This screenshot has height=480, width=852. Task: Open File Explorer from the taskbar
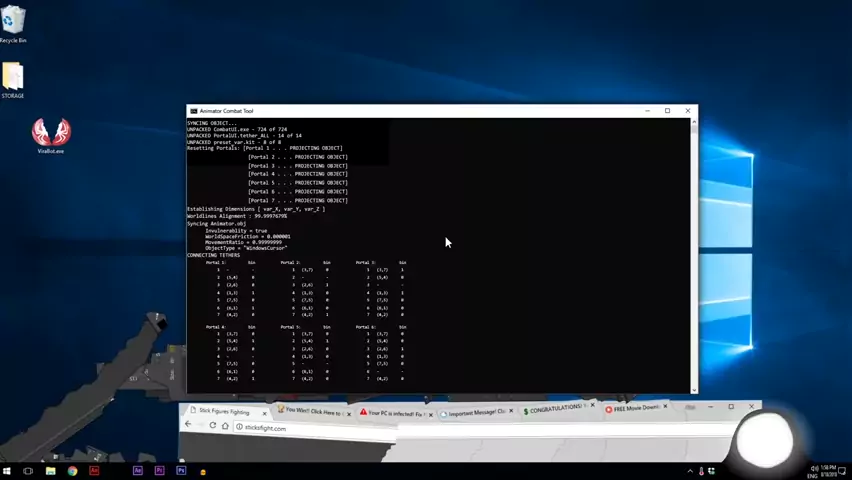[x=50, y=471]
